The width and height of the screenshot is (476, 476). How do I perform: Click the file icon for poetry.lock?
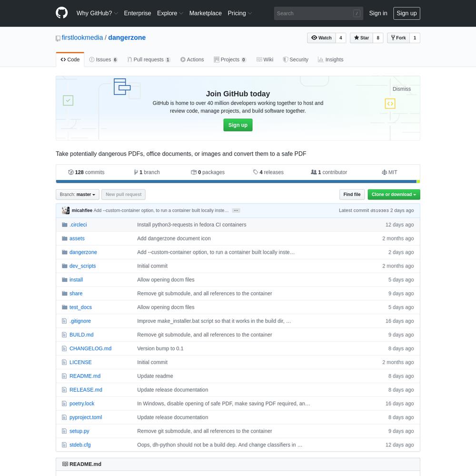click(64, 404)
